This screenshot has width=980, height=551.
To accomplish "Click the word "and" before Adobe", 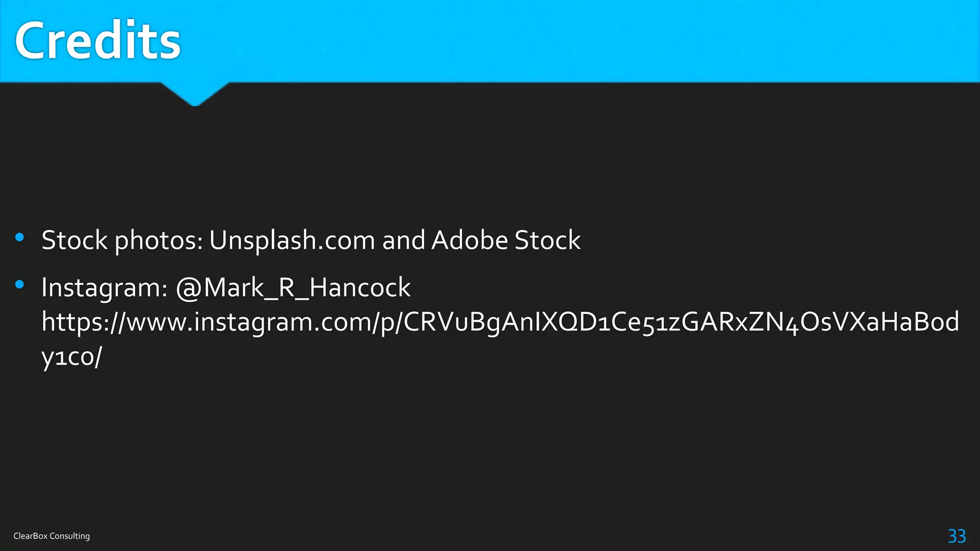I will tap(403, 240).
